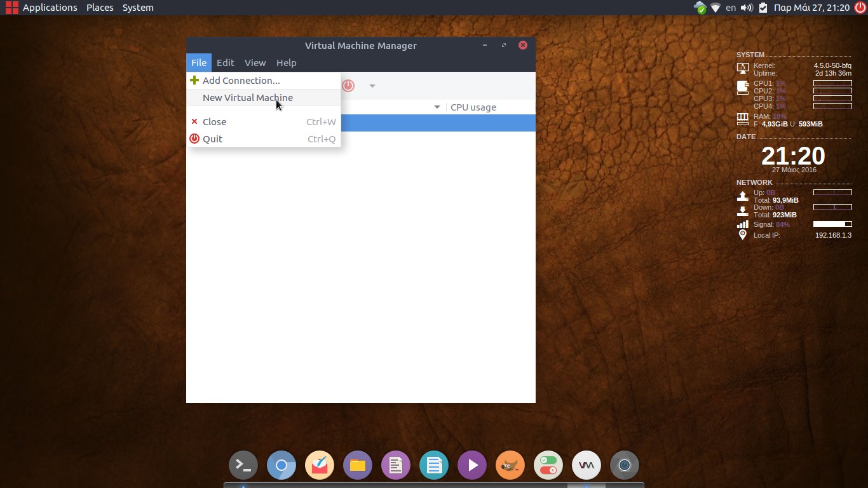Launch Terminal from the dock
This screenshot has height=488, width=868.
tap(243, 466)
